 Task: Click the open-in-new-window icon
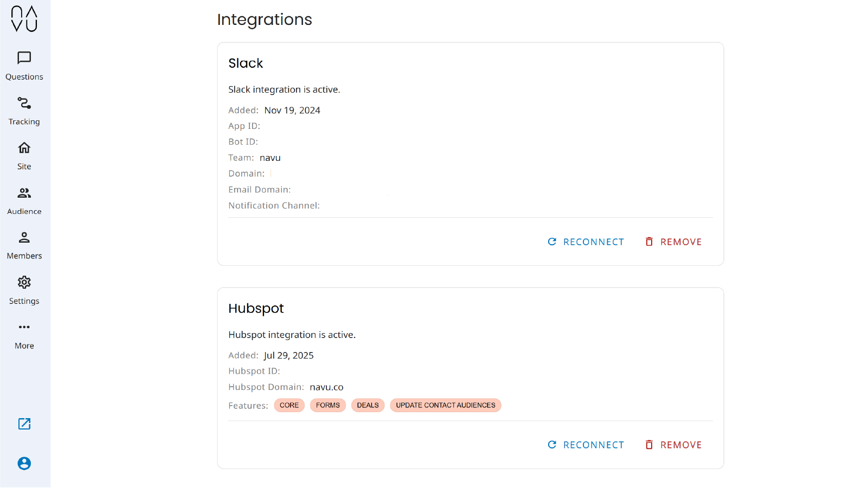24,424
